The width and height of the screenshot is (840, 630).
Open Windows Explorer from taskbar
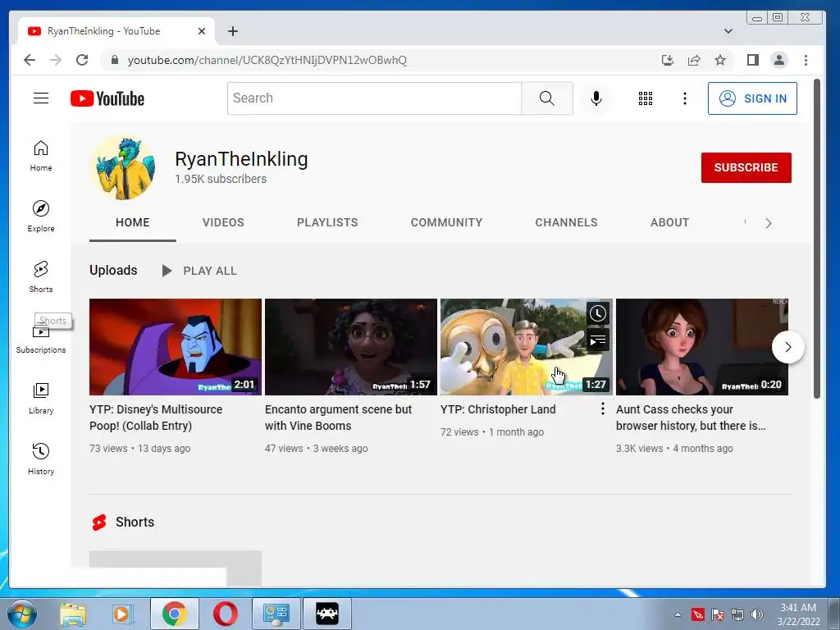pyautogui.click(x=73, y=614)
